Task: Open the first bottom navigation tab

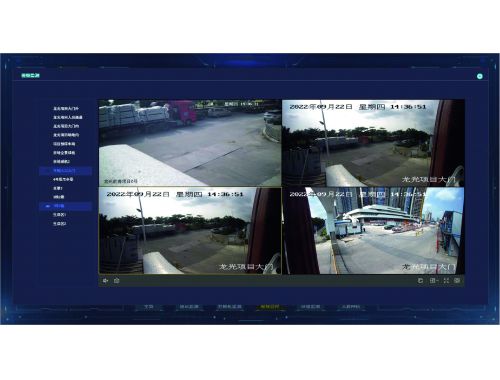Action: click(149, 307)
